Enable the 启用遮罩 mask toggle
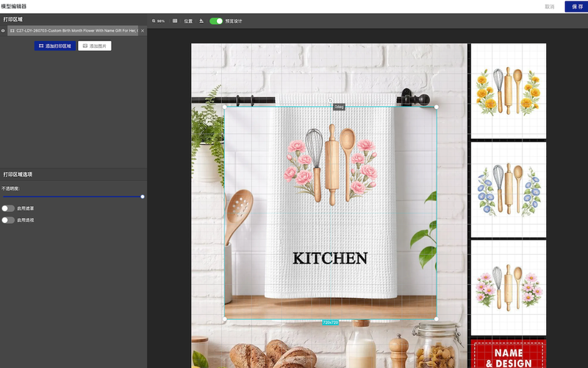The height and width of the screenshot is (368, 588). (x=8, y=208)
